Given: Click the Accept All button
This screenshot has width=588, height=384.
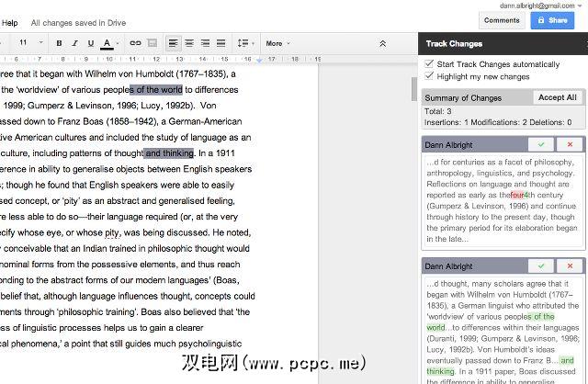Looking at the screenshot, I should pos(557,97).
